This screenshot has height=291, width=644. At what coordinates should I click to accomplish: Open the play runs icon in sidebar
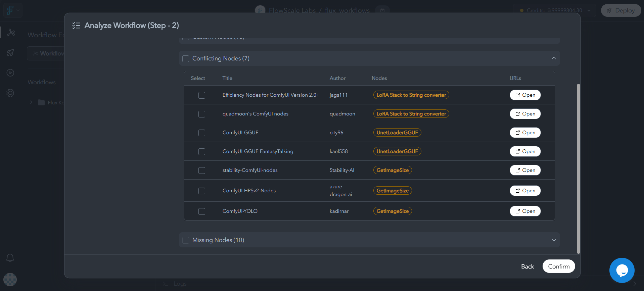pos(10,73)
